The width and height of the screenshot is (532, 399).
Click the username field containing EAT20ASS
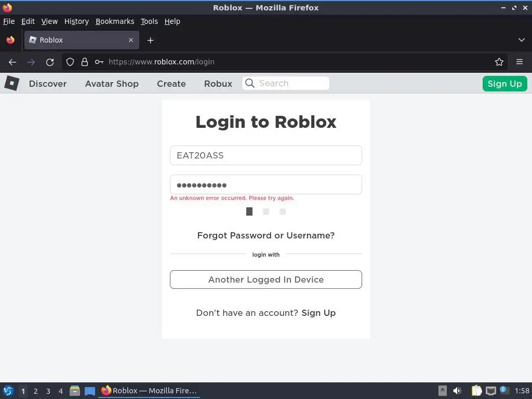click(x=265, y=155)
